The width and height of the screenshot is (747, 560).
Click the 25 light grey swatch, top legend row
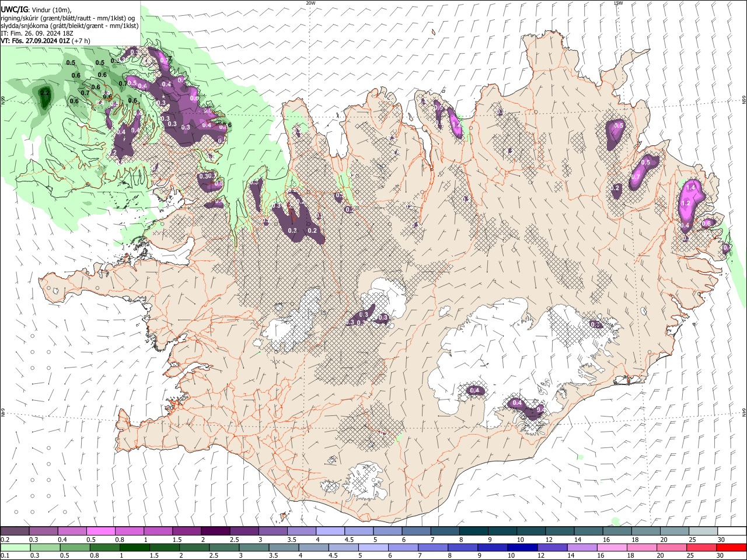click(x=703, y=531)
